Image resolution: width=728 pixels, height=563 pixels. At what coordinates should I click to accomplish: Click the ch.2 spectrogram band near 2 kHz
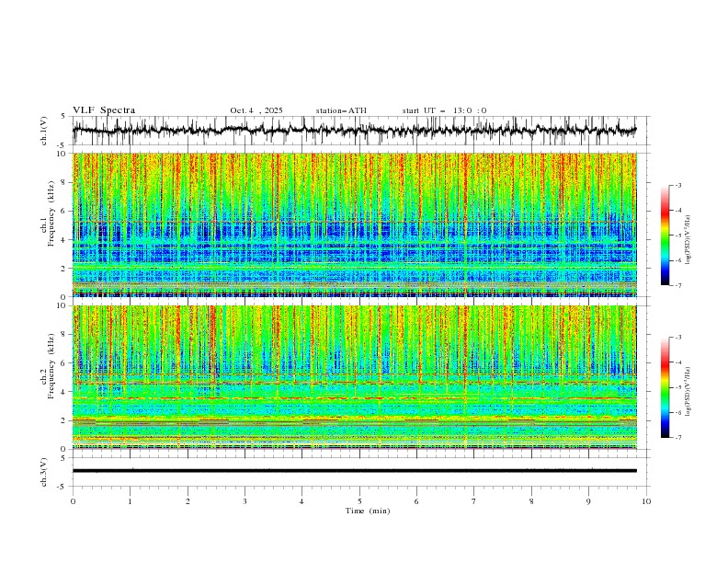coord(354,422)
